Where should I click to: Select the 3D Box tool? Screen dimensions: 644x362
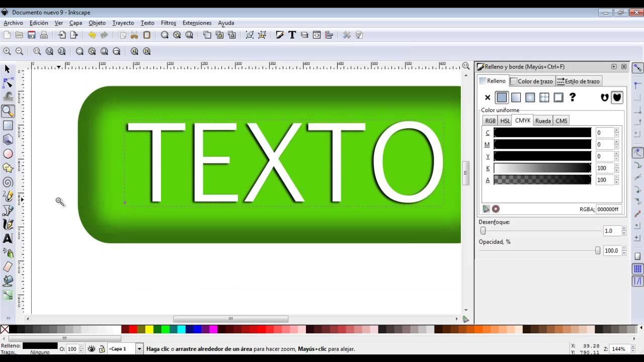click(8, 139)
